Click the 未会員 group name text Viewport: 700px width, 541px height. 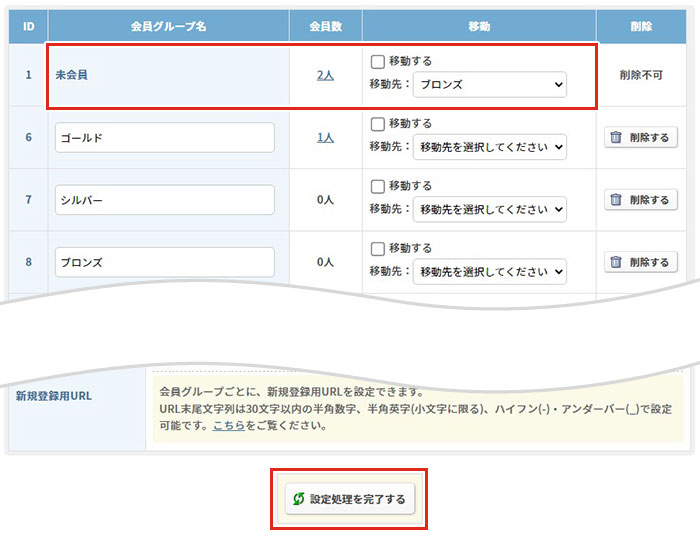(71, 75)
